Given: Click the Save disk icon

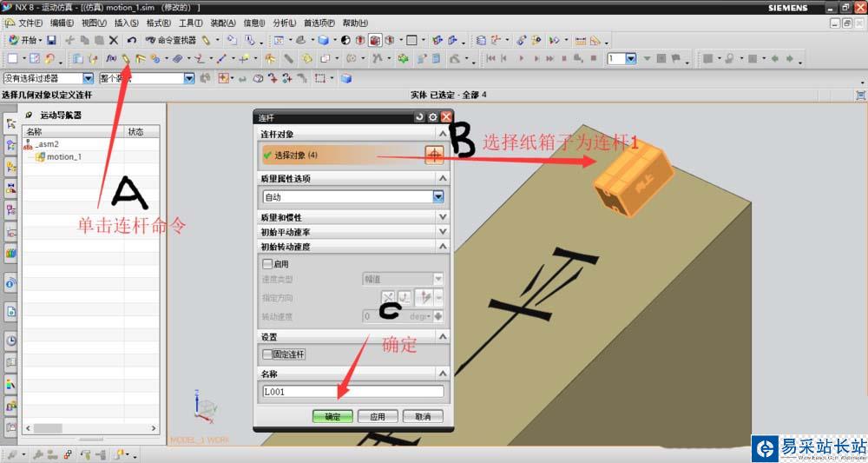Looking at the screenshot, I should [51, 40].
